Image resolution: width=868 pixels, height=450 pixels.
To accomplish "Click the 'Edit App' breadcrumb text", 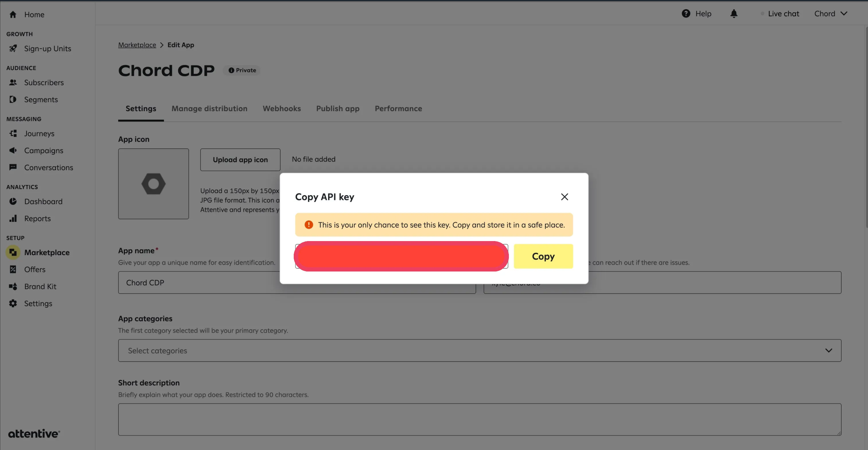I will coord(181,45).
